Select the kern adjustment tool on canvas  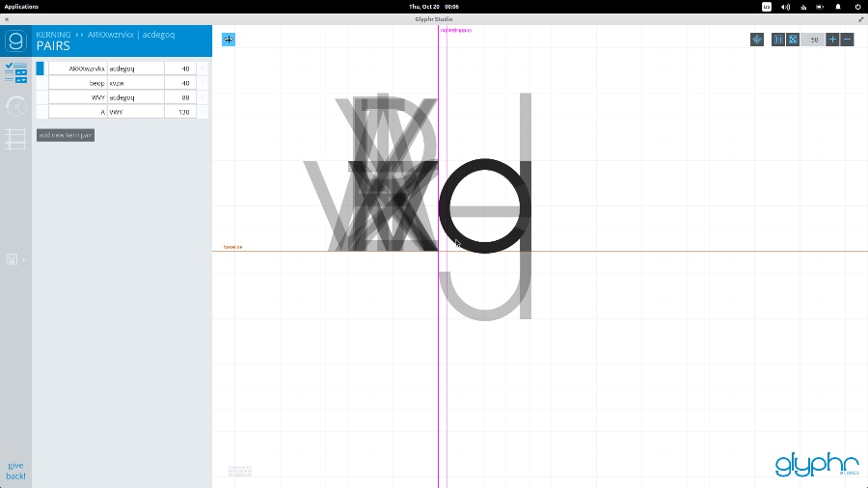click(x=229, y=40)
